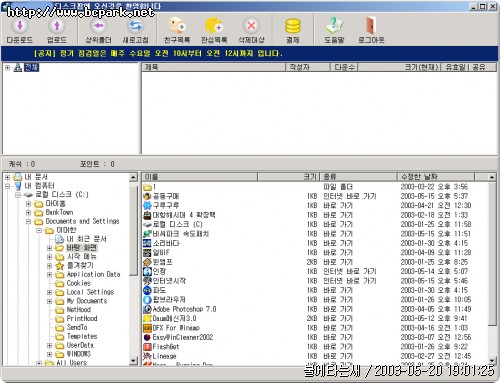Expand the Application Data folder node
The image size is (500, 383).
pyautogui.click(x=49, y=275)
